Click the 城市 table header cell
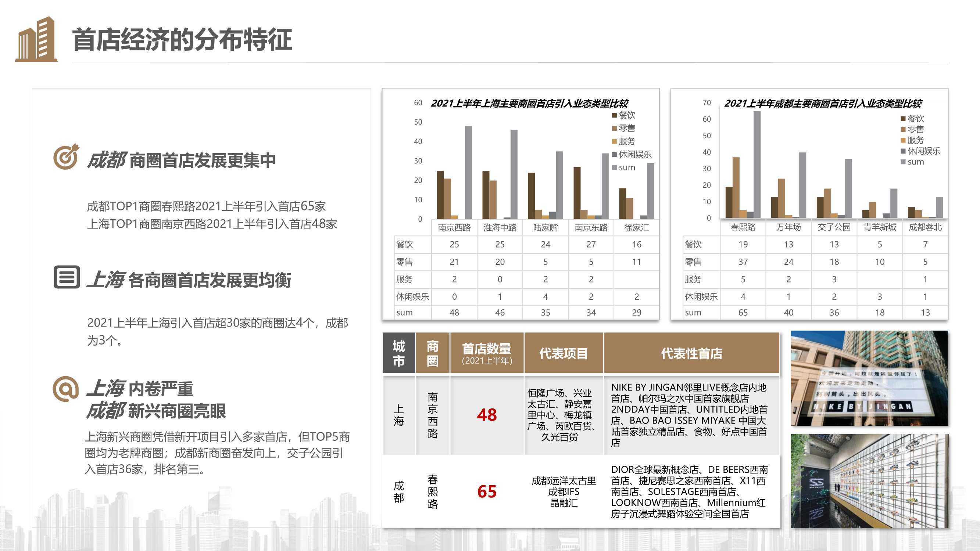The height and width of the screenshot is (551, 980). click(399, 353)
